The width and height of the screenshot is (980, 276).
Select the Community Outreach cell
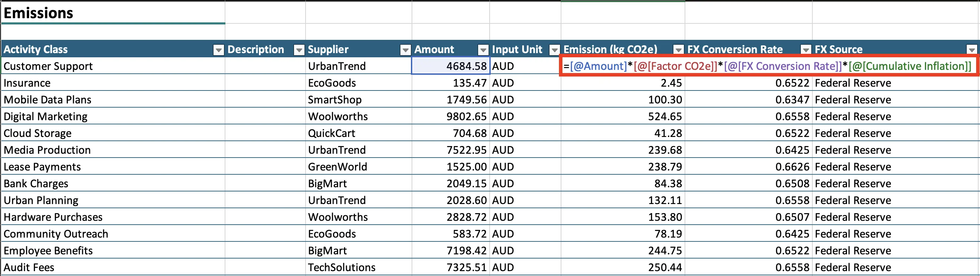point(113,233)
